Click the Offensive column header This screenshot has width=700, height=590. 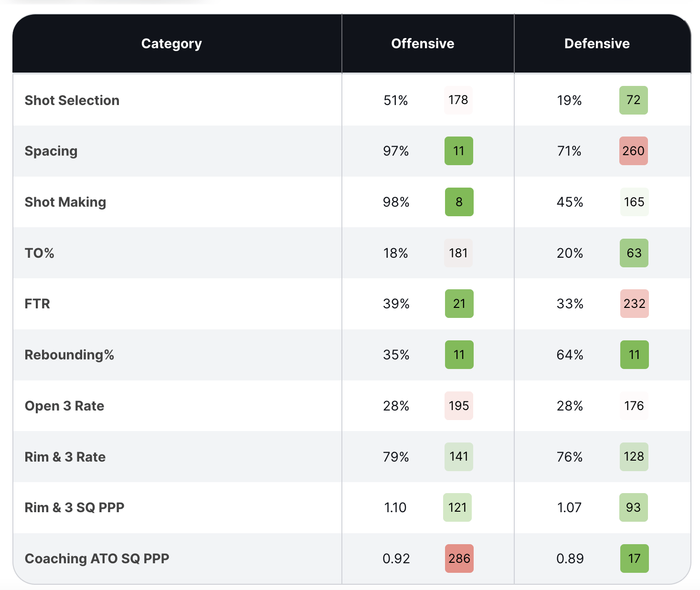(x=423, y=44)
